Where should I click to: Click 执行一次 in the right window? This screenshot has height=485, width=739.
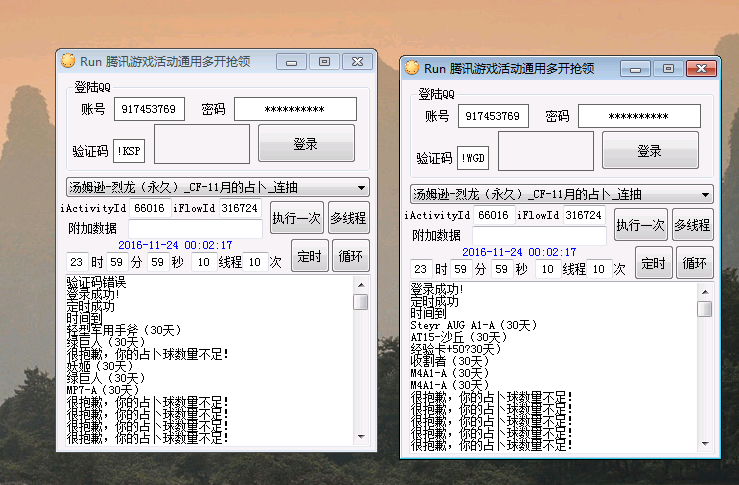tap(640, 225)
